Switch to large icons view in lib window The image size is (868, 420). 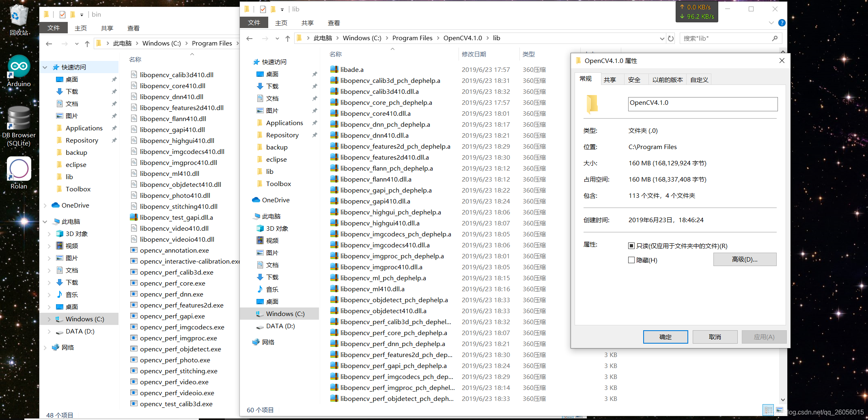click(x=780, y=410)
